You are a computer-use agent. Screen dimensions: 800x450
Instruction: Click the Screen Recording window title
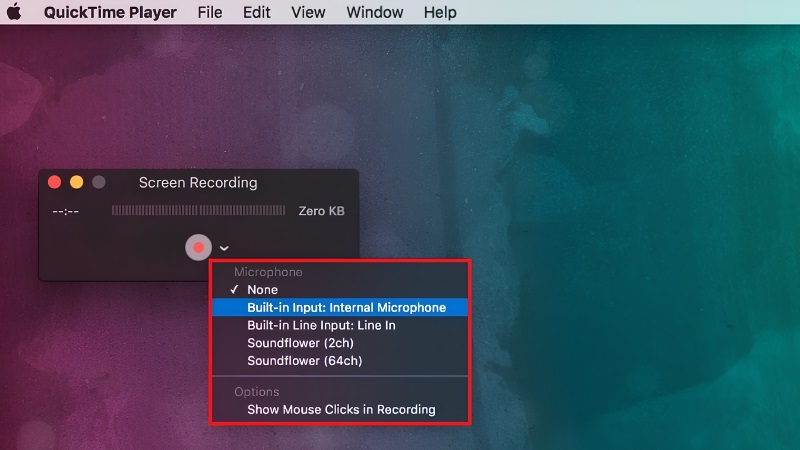[198, 183]
